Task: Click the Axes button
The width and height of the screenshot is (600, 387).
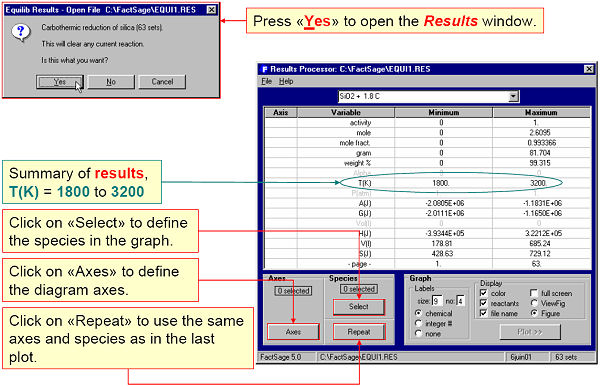Action: coord(293,332)
